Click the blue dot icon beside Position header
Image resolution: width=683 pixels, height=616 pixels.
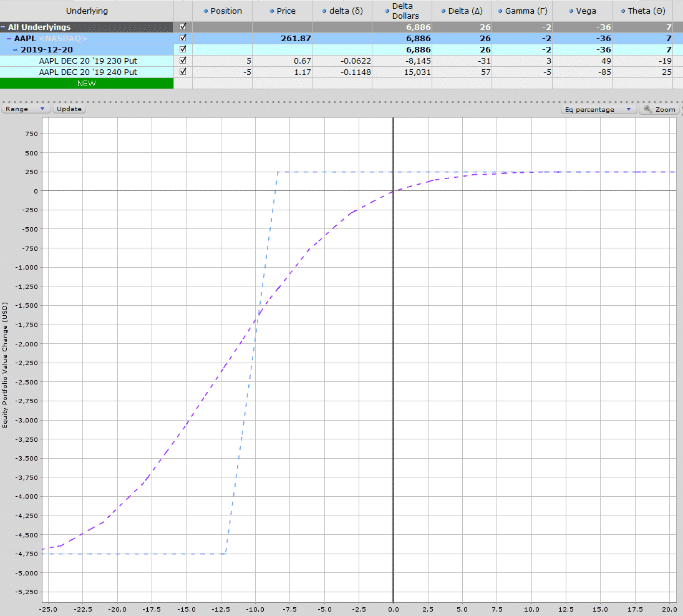[x=206, y=11]
